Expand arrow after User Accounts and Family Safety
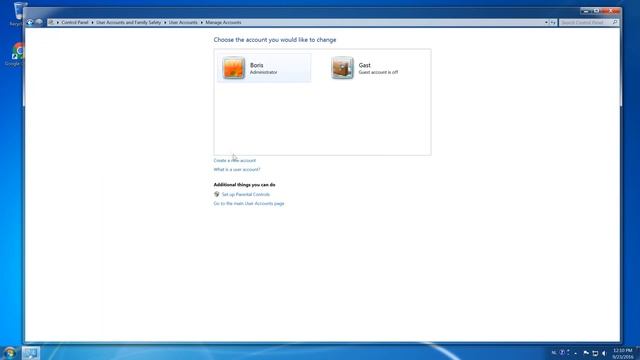Viewport: 640px width, 360px height. [x=165, y=22]
